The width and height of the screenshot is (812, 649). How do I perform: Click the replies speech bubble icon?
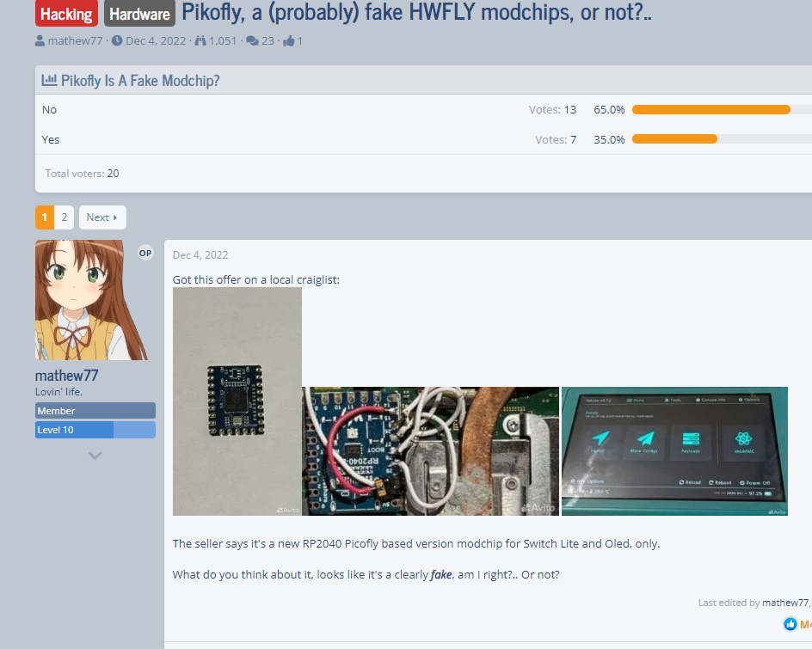(252, 40)
